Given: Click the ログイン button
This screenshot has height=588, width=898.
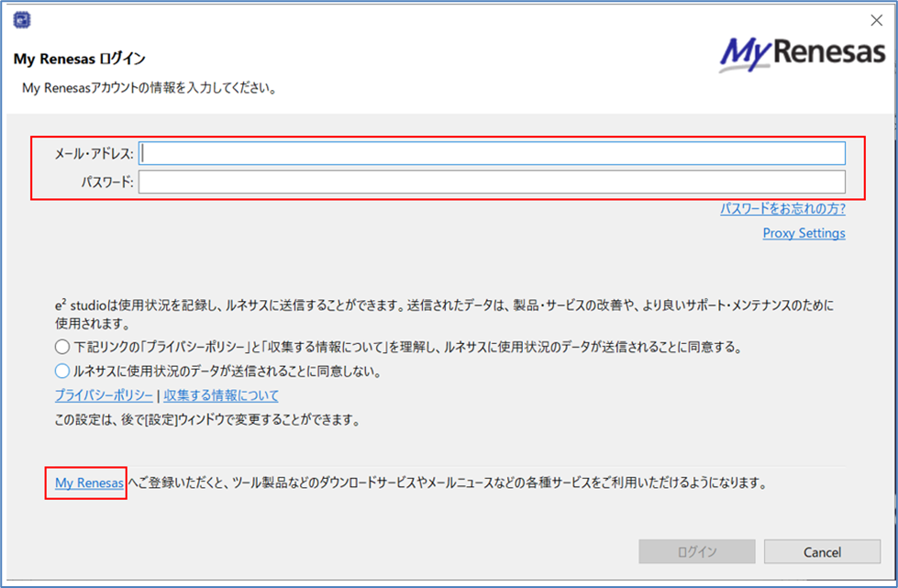Looking at the screenshot, I should click(697, 552).
